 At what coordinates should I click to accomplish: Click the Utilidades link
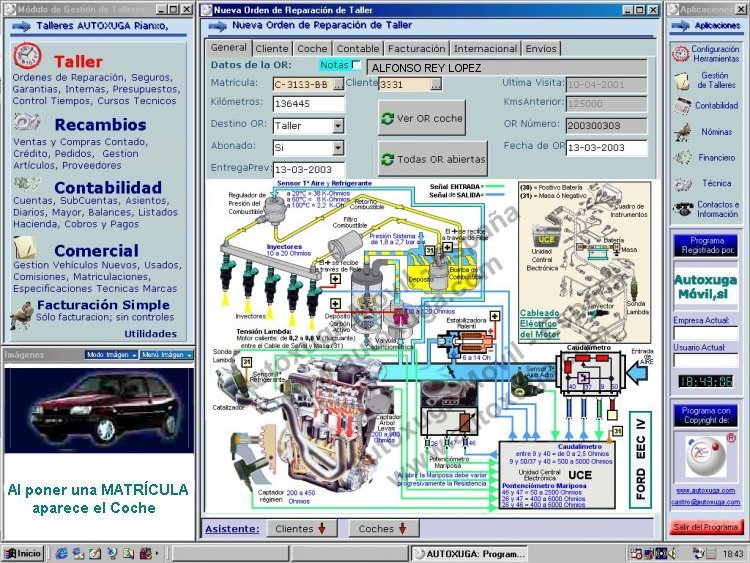coord(151,334)
